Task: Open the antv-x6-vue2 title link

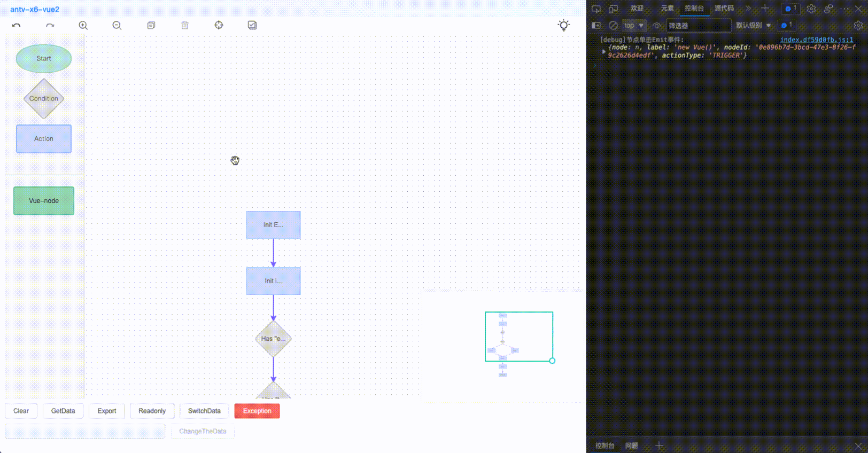Action: pos(35,10)
